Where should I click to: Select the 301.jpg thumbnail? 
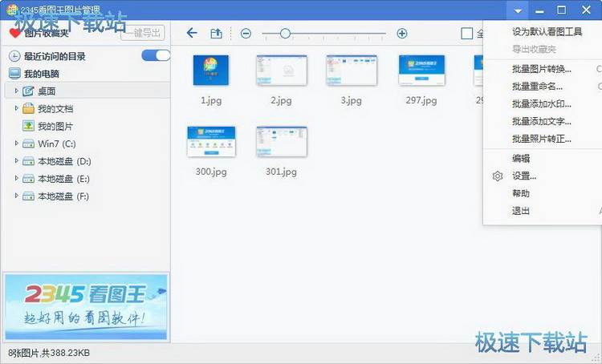click(x=282, y=142)
